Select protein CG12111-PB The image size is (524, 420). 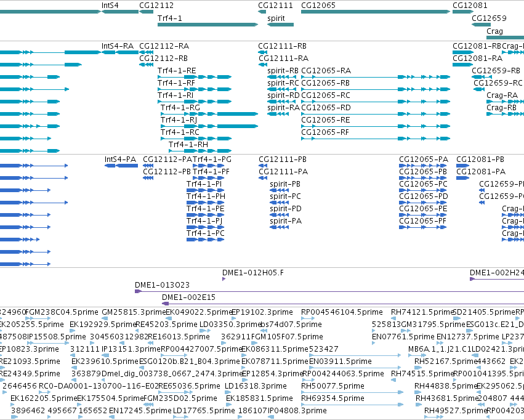263,166
